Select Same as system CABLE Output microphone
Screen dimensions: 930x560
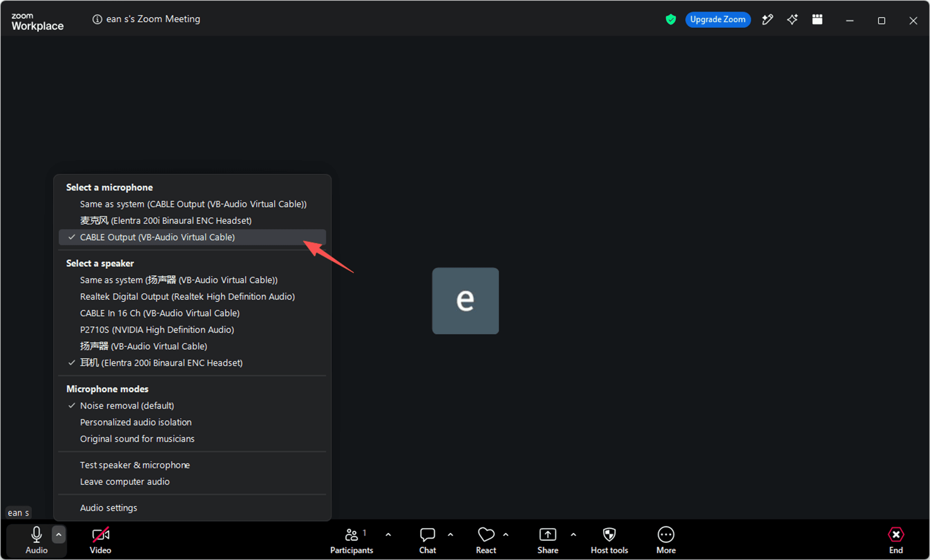click(192, 204)
